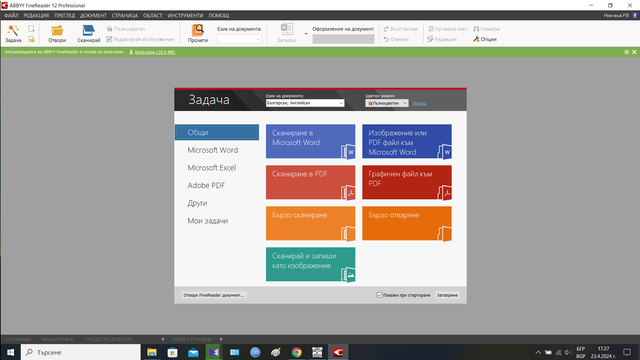Open the ПОМОЩ menu
The height and width of the screenshot is (360, 640).
click(x=219, y=16)
